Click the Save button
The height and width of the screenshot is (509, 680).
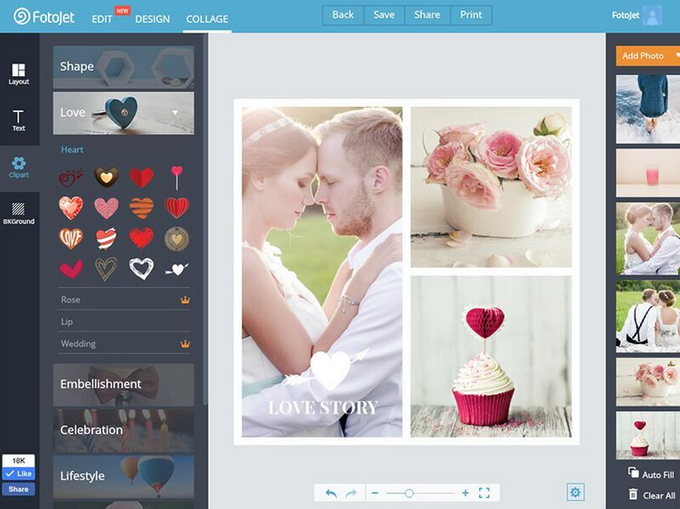point(384,15)
